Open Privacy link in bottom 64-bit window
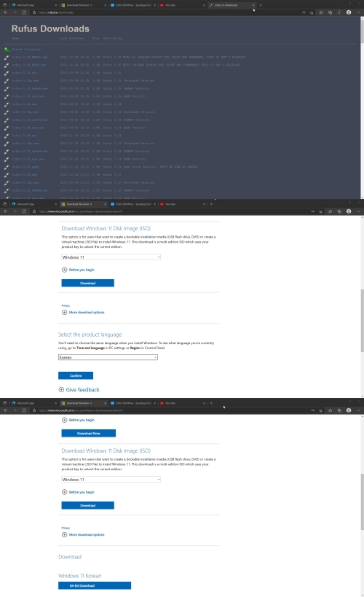 click(66, 528)
